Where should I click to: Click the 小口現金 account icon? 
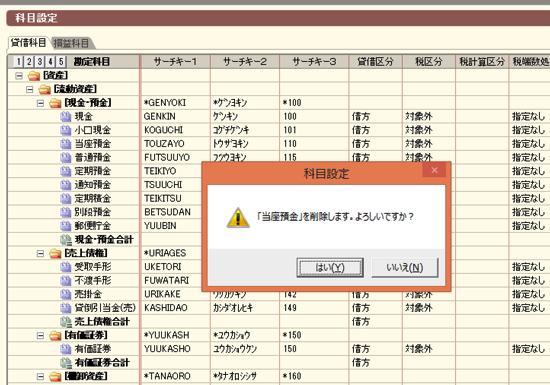(66, 130)
